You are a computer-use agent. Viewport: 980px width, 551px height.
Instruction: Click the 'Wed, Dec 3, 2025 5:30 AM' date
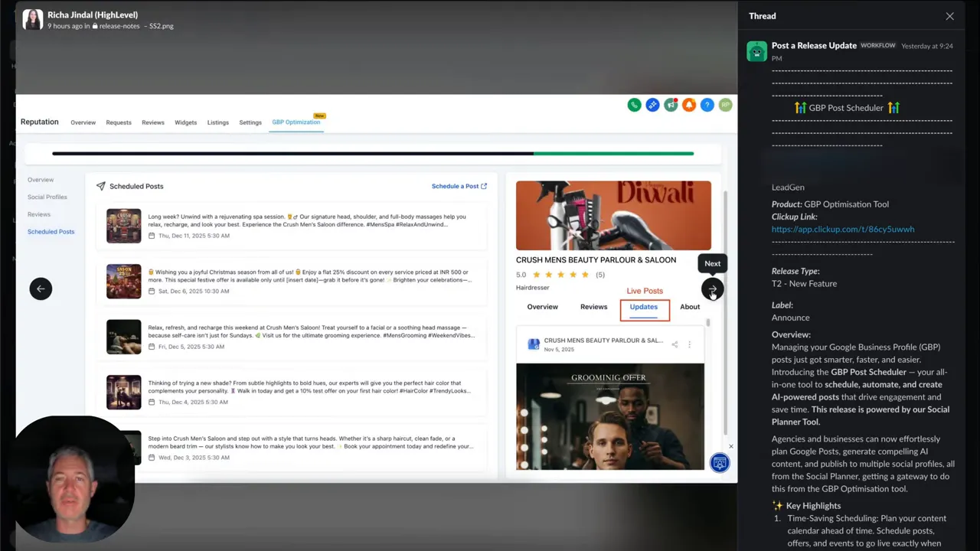pyautogui.click(x=194, y=458)
